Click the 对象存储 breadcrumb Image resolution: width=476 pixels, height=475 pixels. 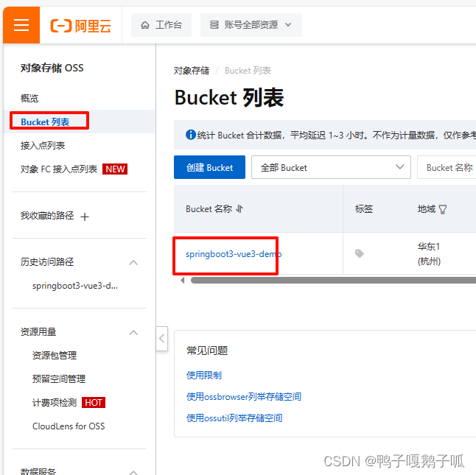click(x=192, y=71)
